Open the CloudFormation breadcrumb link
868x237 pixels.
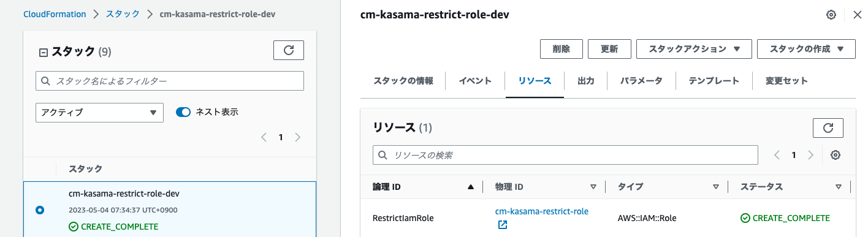(55, 14)
